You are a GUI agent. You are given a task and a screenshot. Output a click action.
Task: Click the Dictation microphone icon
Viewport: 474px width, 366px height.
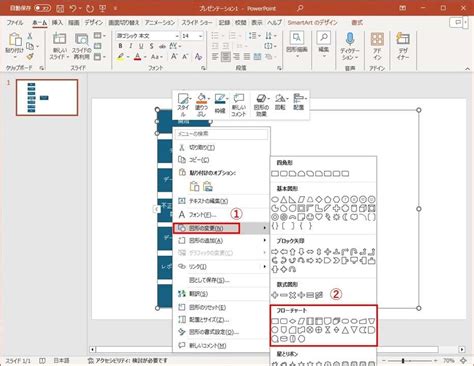tap(350, 39)
